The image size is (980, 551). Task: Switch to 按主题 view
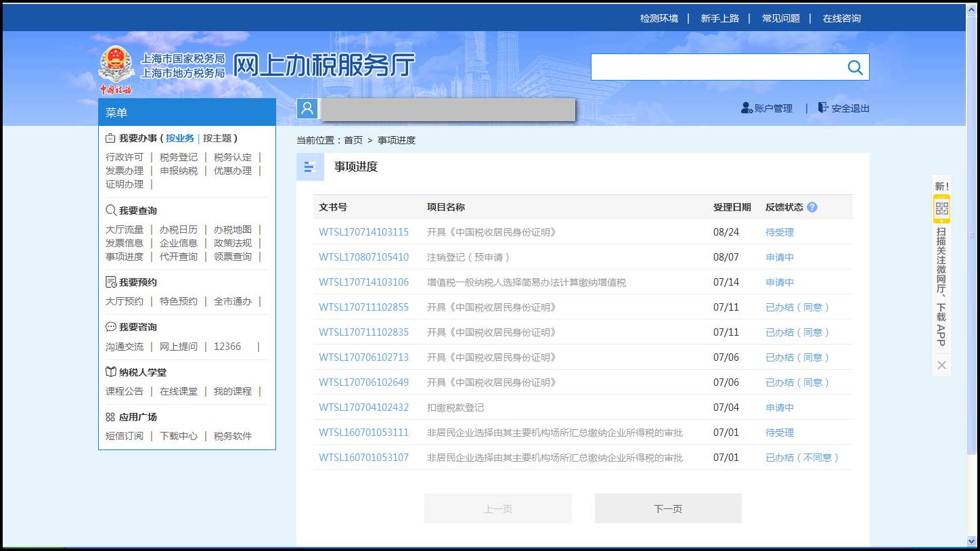point(217,138)
